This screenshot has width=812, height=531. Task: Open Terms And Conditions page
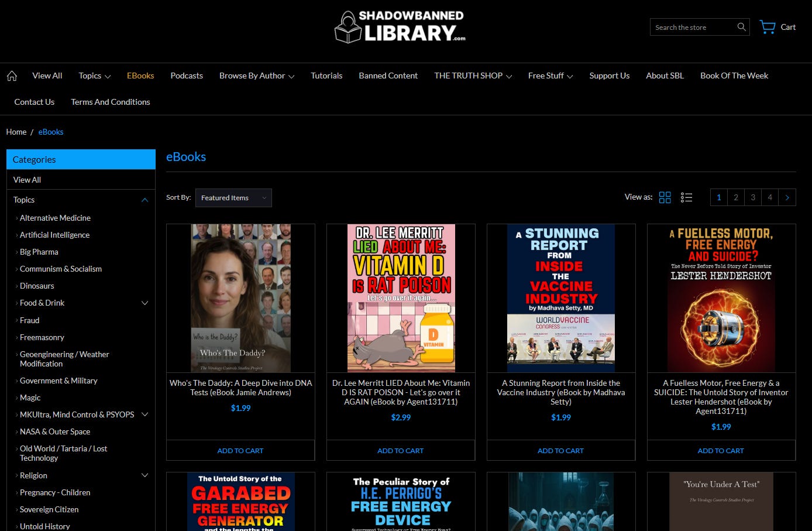pyautogui.click(x=111, y=102)
